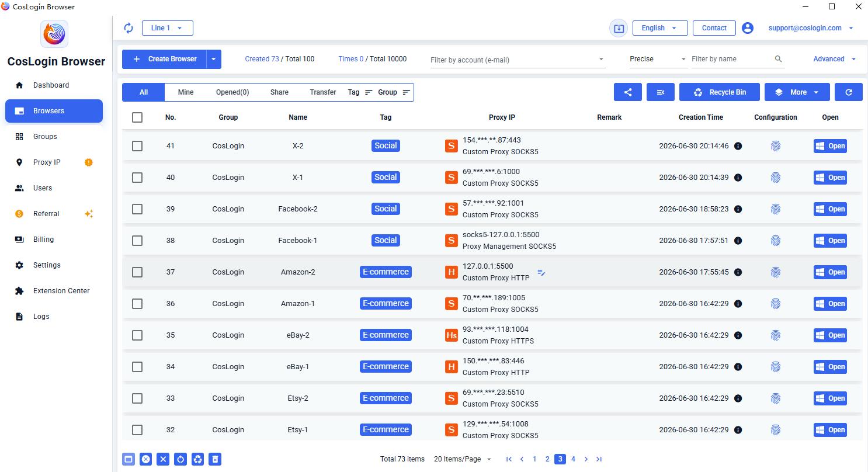Toggle the select-all checkbox in table header
868x472 pixels.
(137, 117)
